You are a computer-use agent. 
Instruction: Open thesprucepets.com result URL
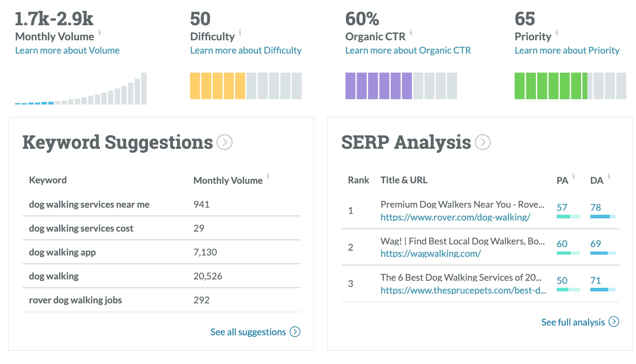click(463, 290)
